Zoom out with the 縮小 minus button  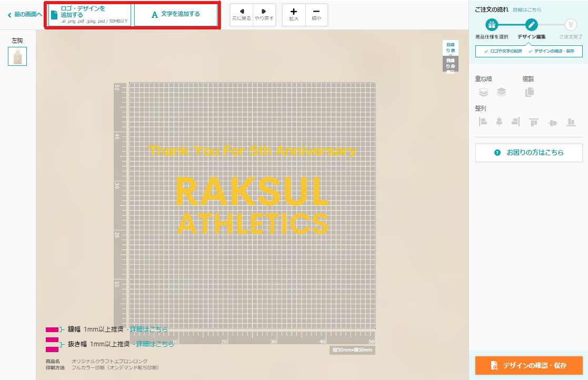[x=316, y=15]
